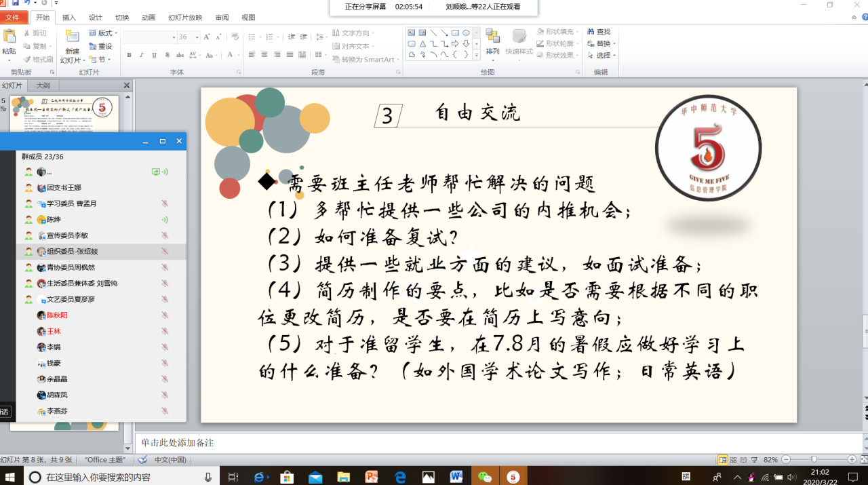Image resolution: width=868 pixels, height=485 pixels.
Task: Open WeChat from the Windows taskbar
Action: 484,477
